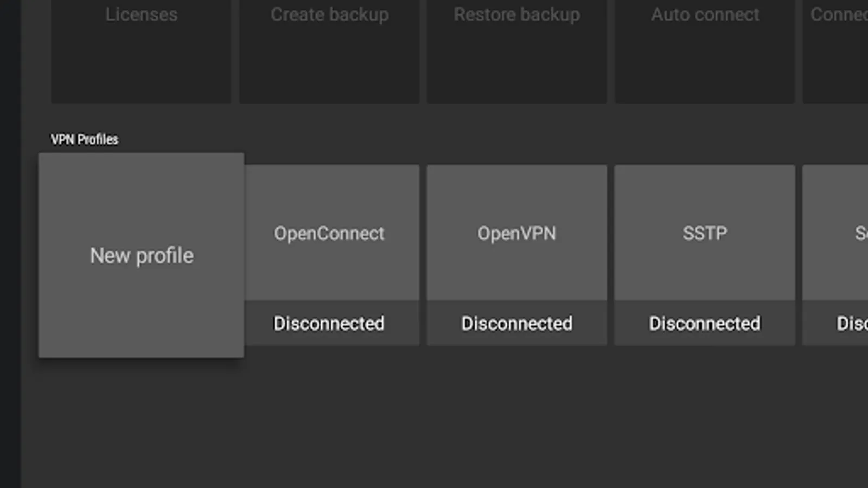
Task: Click Disconnected status under OpenVPN
Action: [516, 324]
